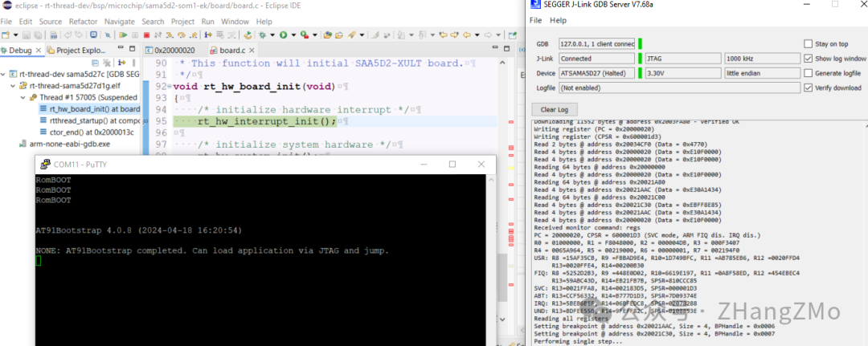Click the Step Over icon in Eclipse toolbar
Image resolution: width=868 pixels, height=346 pixels.
pos(182,35)
